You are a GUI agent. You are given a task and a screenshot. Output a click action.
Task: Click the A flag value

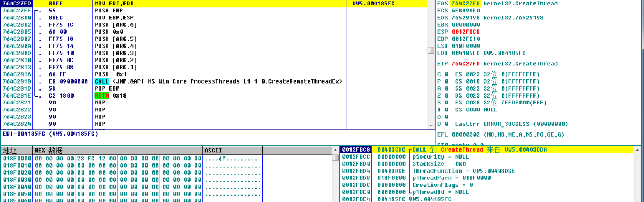click(447, 88)
